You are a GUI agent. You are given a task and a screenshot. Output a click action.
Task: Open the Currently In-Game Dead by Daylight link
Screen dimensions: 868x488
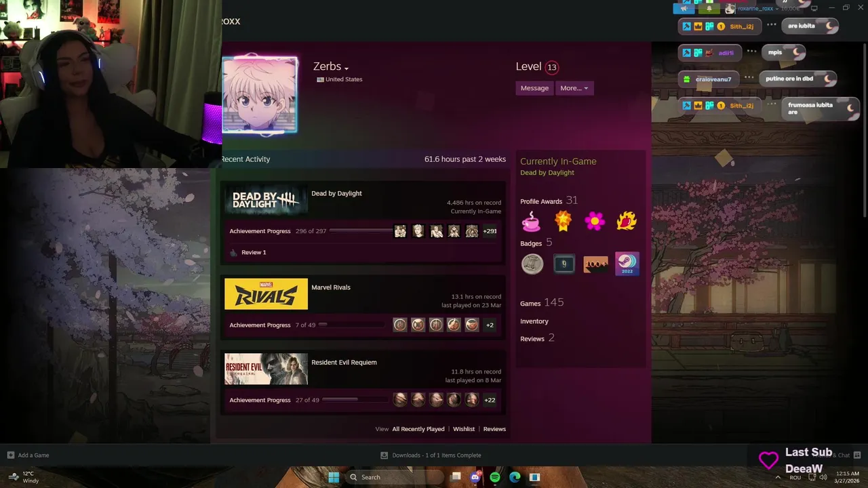tap(547, 173)
